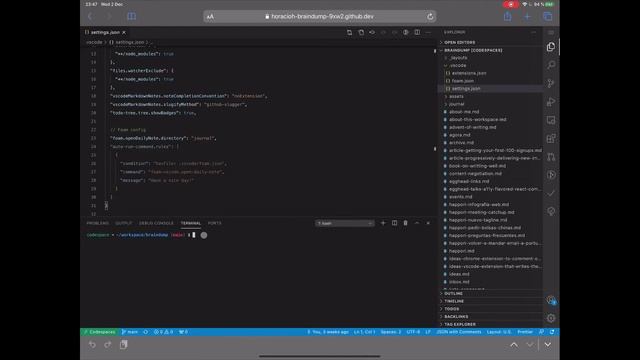Reload the page in Safari

coord(430,16)
